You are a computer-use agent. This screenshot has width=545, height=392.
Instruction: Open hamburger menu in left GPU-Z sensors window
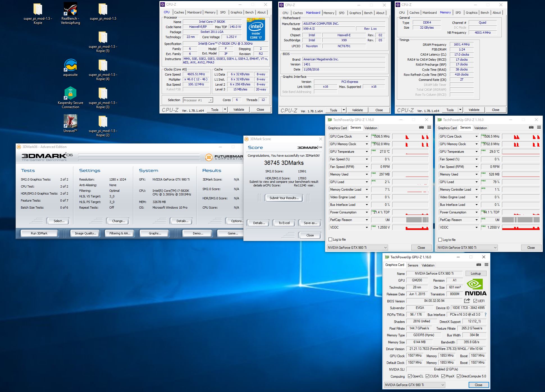pyautogui.click(x=429, y=127)
